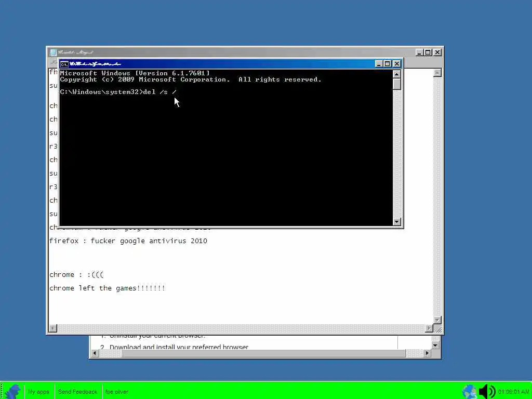Maximize the Notepad window
Screen dimensions: 532x399
click(428, 52)
